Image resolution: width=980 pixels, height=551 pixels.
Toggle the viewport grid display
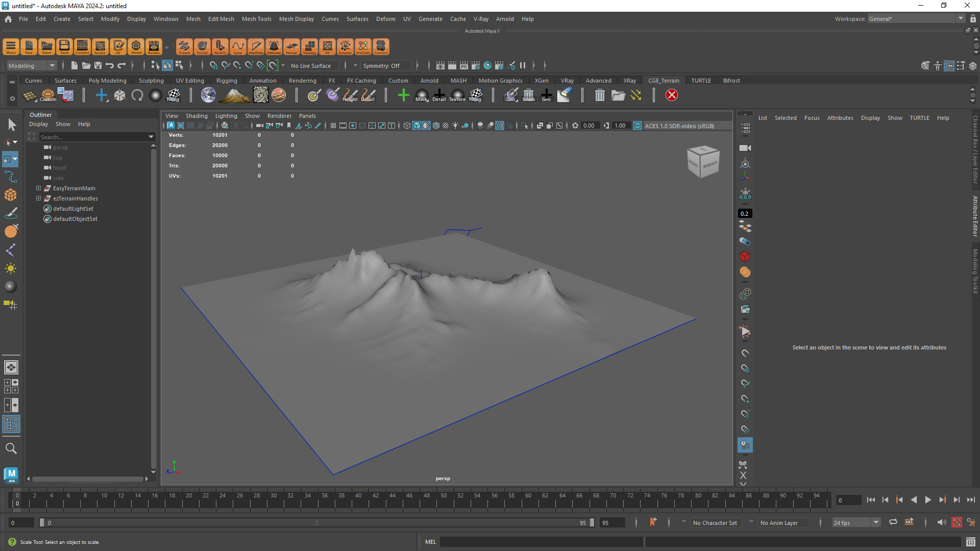pyautogui.click(x=333, y=126)
